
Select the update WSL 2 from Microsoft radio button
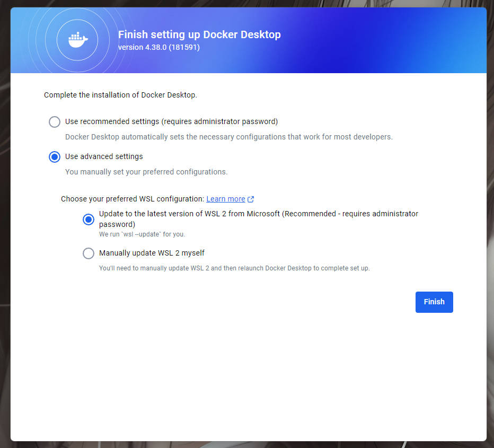click(89, 219)
